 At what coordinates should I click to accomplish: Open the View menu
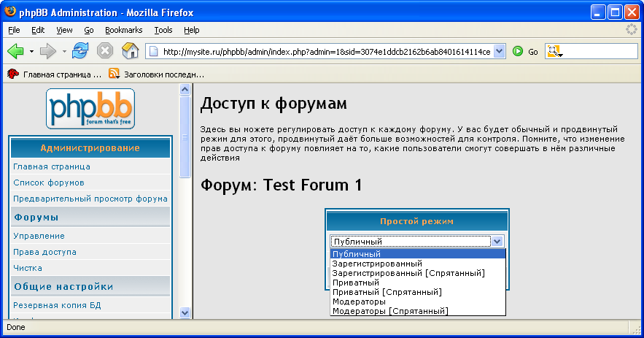coord(64,30)
